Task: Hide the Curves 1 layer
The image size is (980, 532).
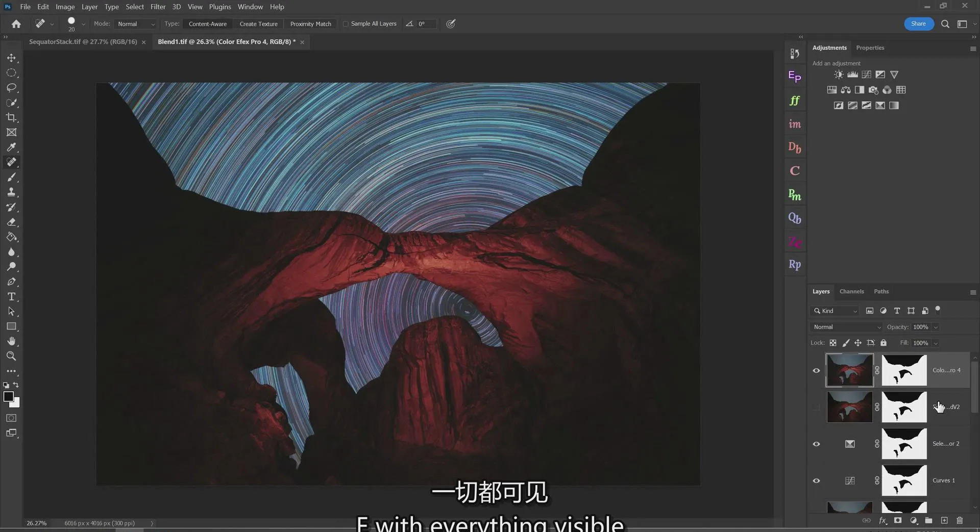Action: coord(816,480)
